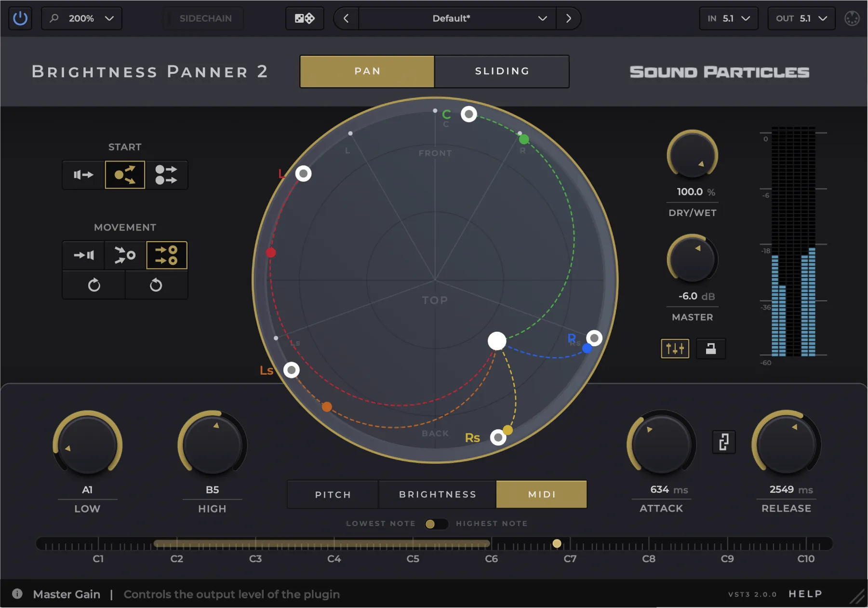Click the 2549 ms Release value
The width and height of the screenshot is (868, 608).
point(791,490)
